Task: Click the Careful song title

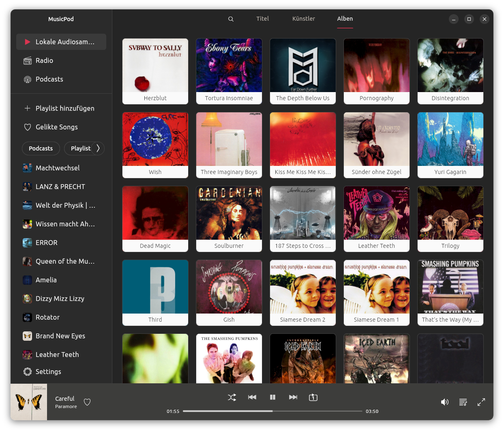Action: (65, 399)
